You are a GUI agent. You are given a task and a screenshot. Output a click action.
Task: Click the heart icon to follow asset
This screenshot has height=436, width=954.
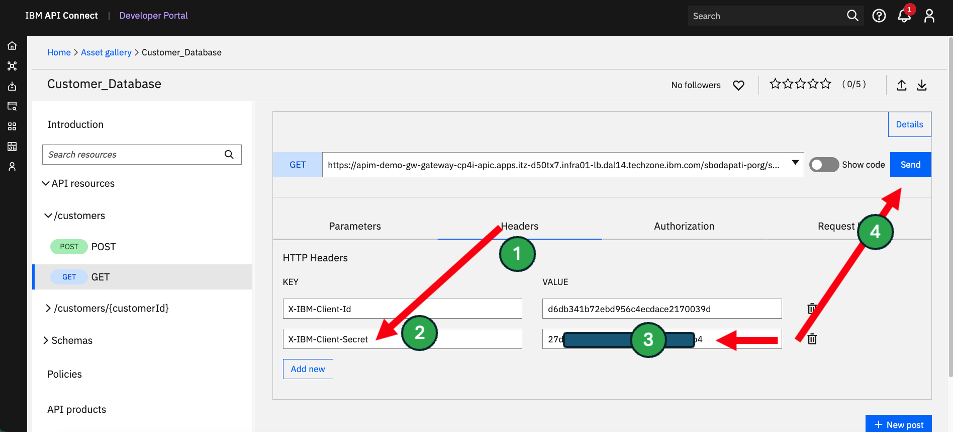(x=739, y=86)
